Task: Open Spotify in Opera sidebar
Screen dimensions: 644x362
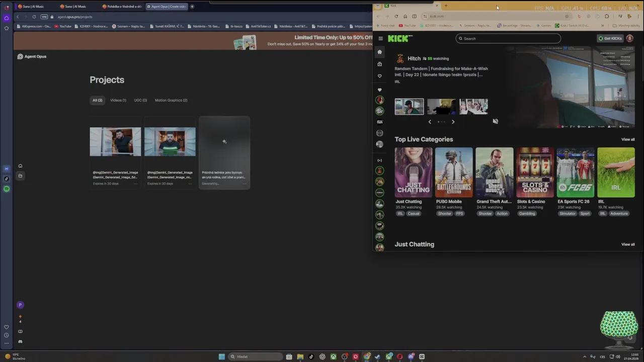Action: [7, 189]
